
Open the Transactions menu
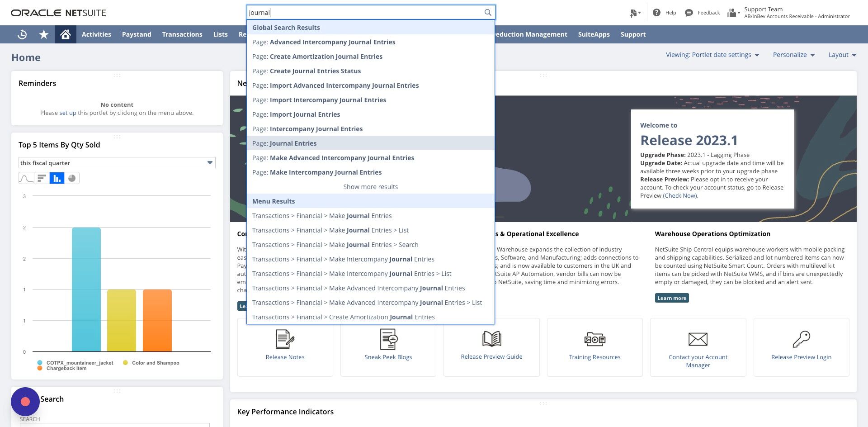(x=182, y=34)
